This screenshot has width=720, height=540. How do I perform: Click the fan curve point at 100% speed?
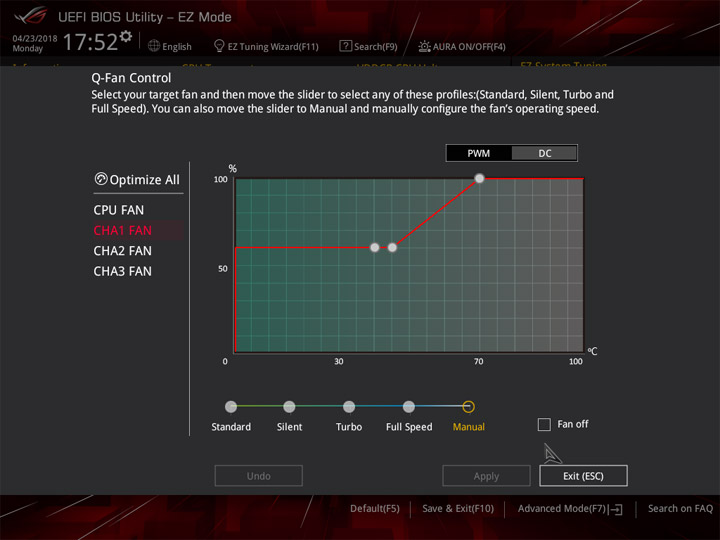479,178
